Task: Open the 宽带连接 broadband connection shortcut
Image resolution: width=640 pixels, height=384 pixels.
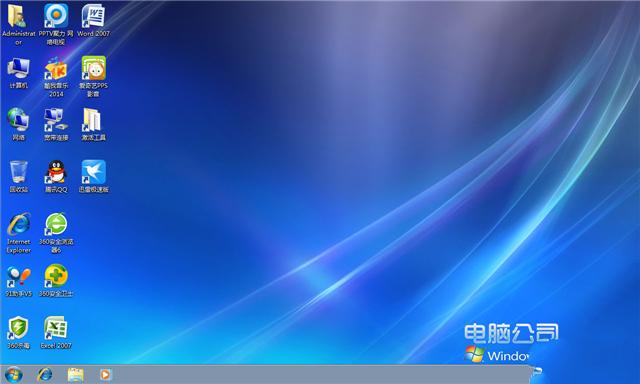Action: point(56,120)
